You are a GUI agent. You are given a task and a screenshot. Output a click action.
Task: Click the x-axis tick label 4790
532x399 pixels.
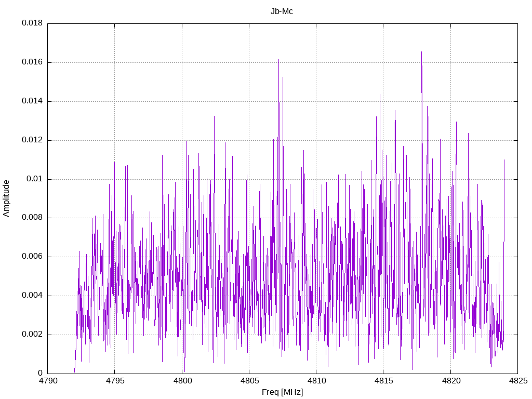point(47,381)
